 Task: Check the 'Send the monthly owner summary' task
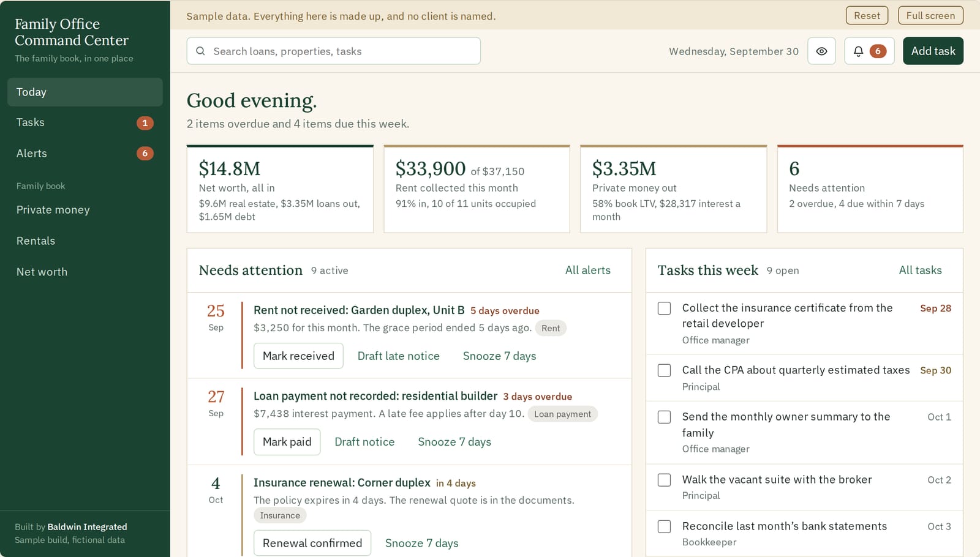(x=664, y=417)
